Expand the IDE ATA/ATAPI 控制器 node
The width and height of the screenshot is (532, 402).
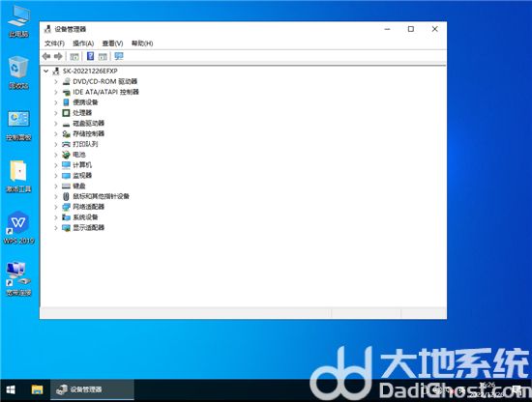coord(56,92)
